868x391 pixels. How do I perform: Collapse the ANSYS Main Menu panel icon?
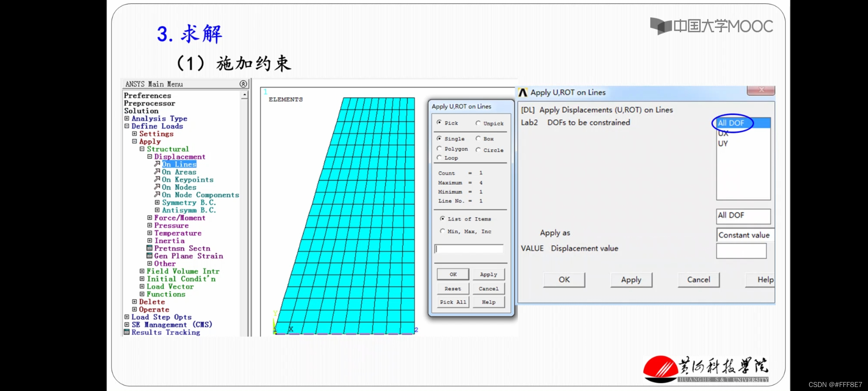click(x=243, y=84)
